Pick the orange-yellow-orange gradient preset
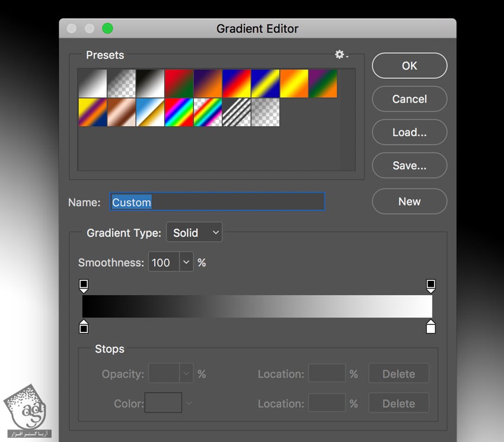This screenshot has height=442, width=504. click(x=294, y=84)
